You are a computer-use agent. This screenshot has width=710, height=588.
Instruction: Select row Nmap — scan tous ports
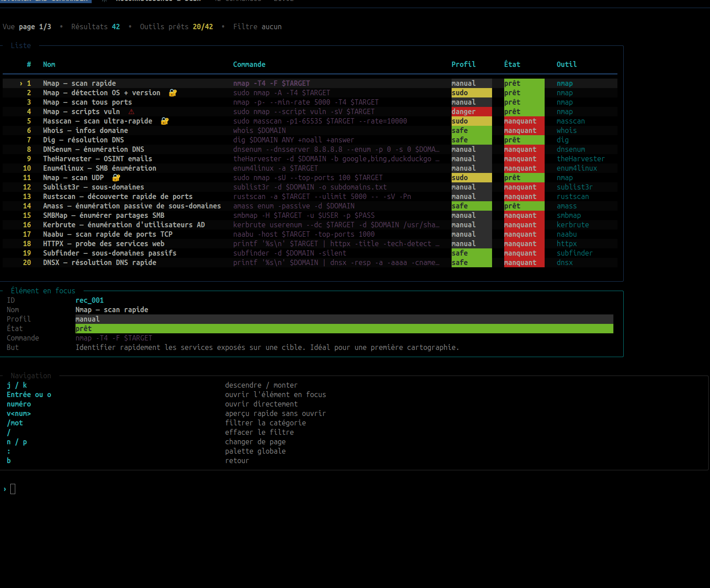coord(310,102)
